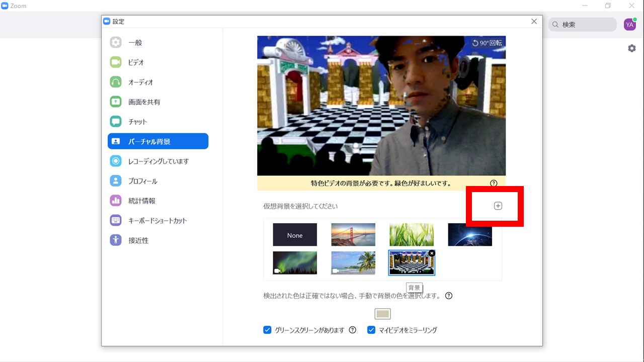The width and height of the screenshot is (644, 362).
Task: Choose the green grass background
Action: (x=412, y=235)
